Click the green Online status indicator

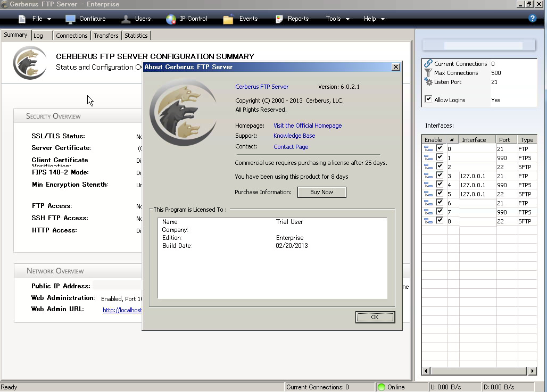(x=382, y=387)
